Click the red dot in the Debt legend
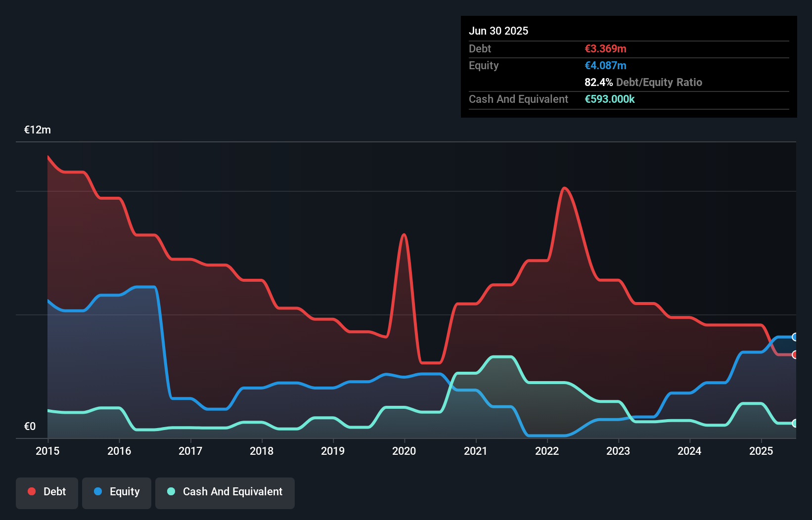This screenshot has width=812, height=520. [x=32, y=491]
